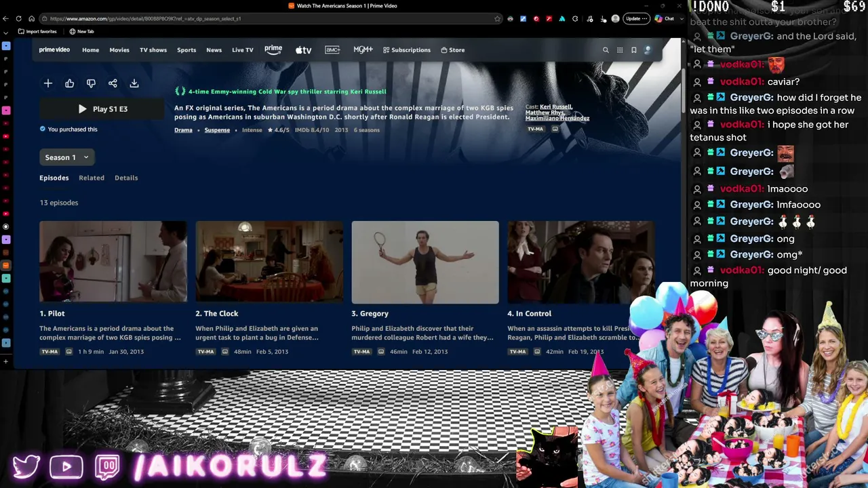This screenshot has width=868, height=488.
Task: Open the Prime Video watchlist bookmark icon
Action: (634, 49)
